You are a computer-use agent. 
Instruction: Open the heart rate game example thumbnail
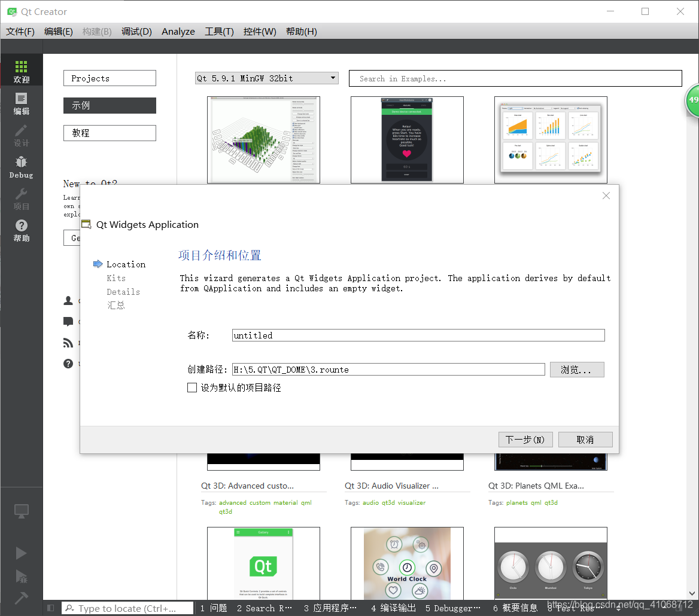click(x=407, y=140)
